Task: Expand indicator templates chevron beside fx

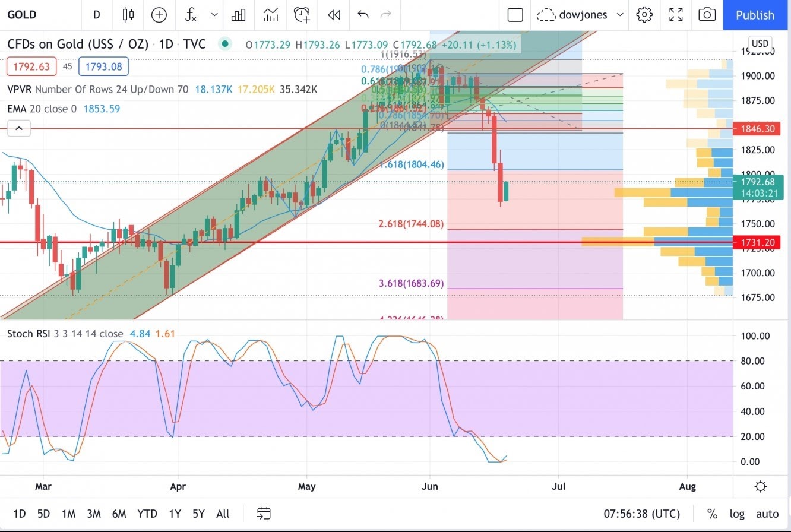Action: [x=214, y=15]
